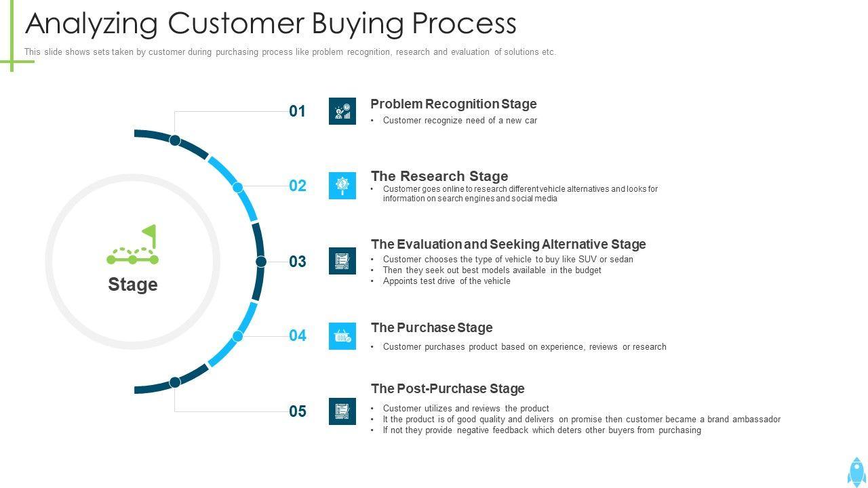Select the Evaluation Stage checklist icon
868x488 pixels.
coord(342,261)
